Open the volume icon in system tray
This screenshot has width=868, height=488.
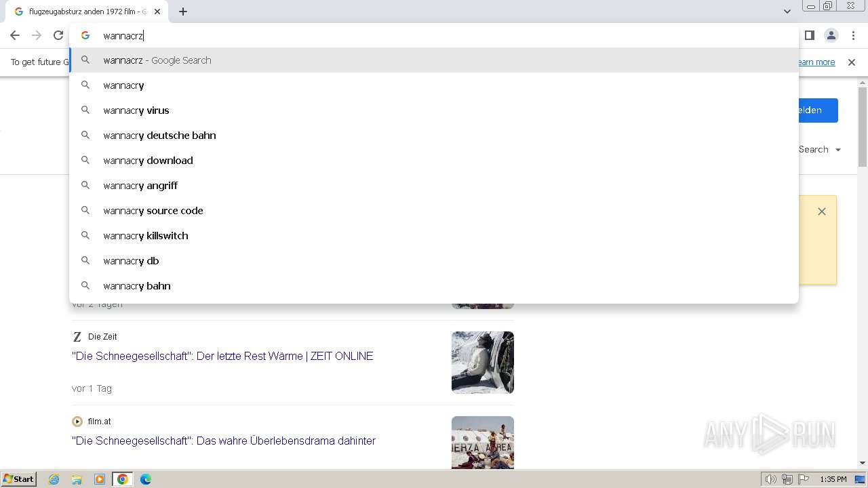pos(770,479)
